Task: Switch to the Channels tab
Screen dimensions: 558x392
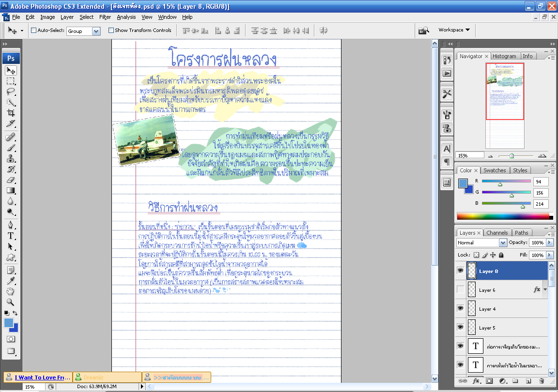Action: point(497,233)
